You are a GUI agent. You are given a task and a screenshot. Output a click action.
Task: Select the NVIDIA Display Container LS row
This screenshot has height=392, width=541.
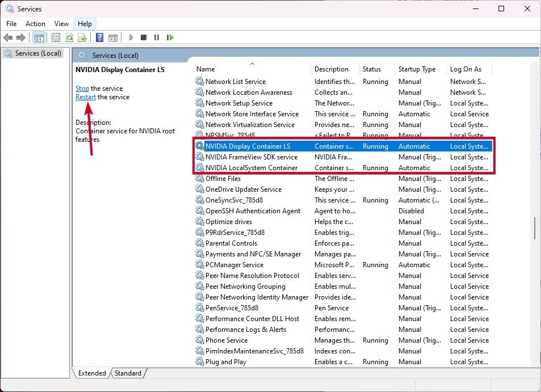343,146
